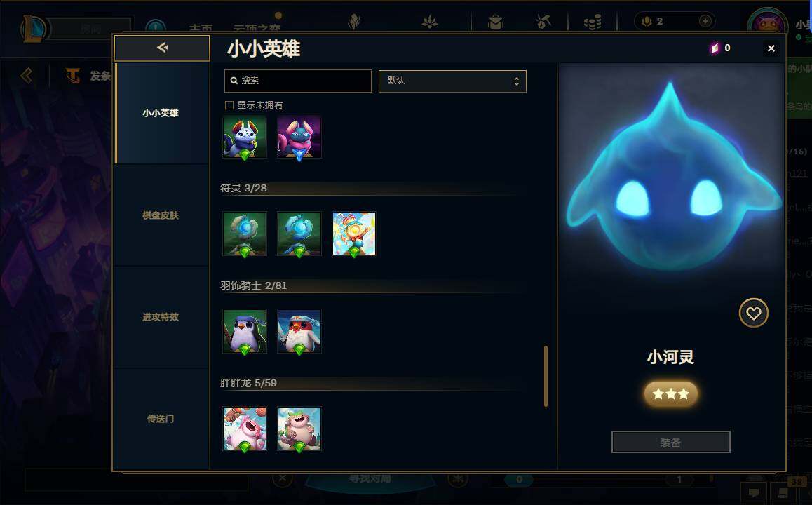Open the 默认 sort dropdown
Screen dimensions: 812x505
coord(452,81)
